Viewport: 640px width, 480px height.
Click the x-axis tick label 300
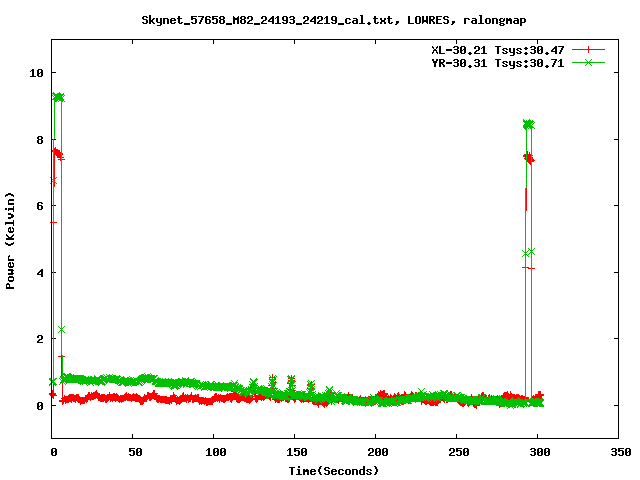click(x=540, y=452)
